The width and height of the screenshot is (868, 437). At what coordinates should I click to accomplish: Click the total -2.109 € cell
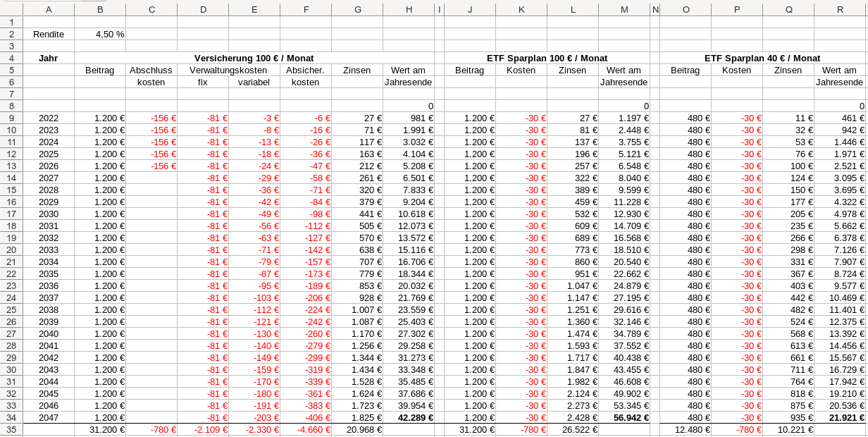click(x=203, y=429)
